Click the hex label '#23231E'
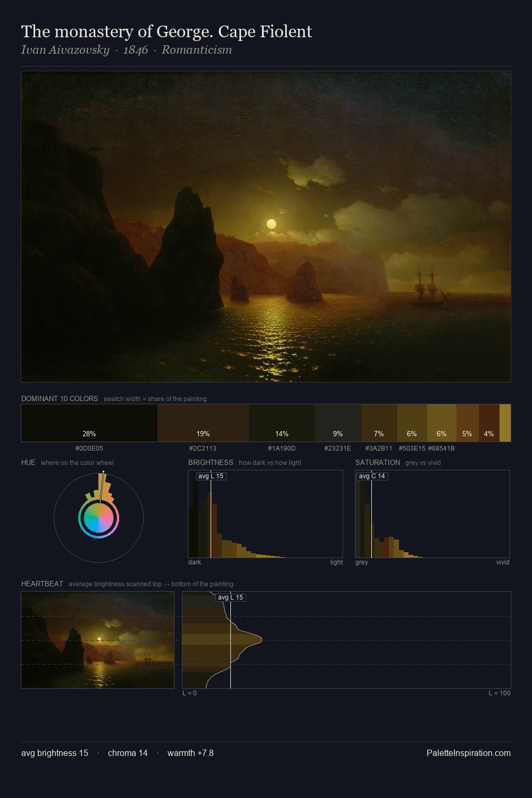The height and width of the screenshot is (798, 532). click(338, 448)
